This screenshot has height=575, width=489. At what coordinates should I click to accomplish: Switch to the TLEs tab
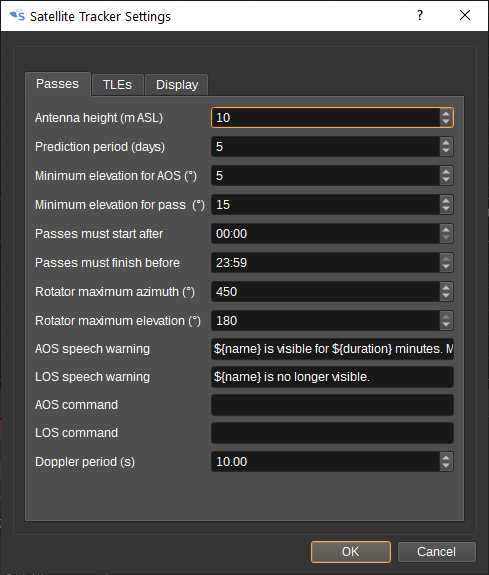click(117, 85)
